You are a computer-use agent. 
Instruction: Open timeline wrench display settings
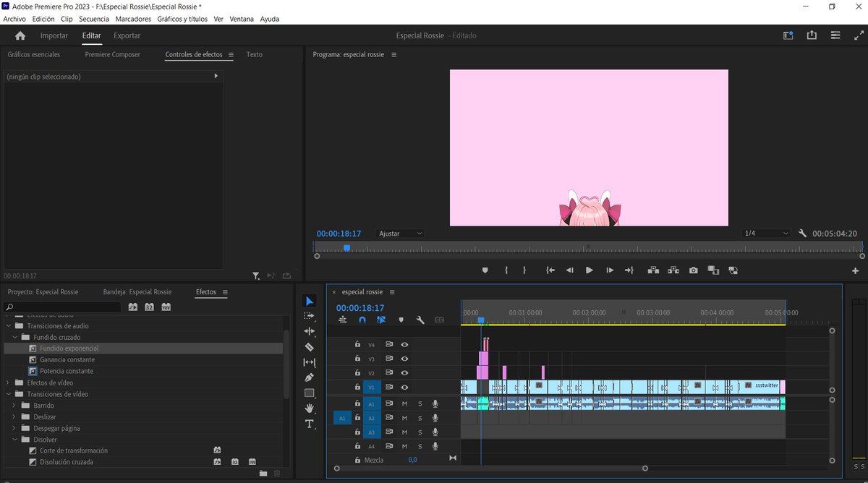[x=420, y=320]
